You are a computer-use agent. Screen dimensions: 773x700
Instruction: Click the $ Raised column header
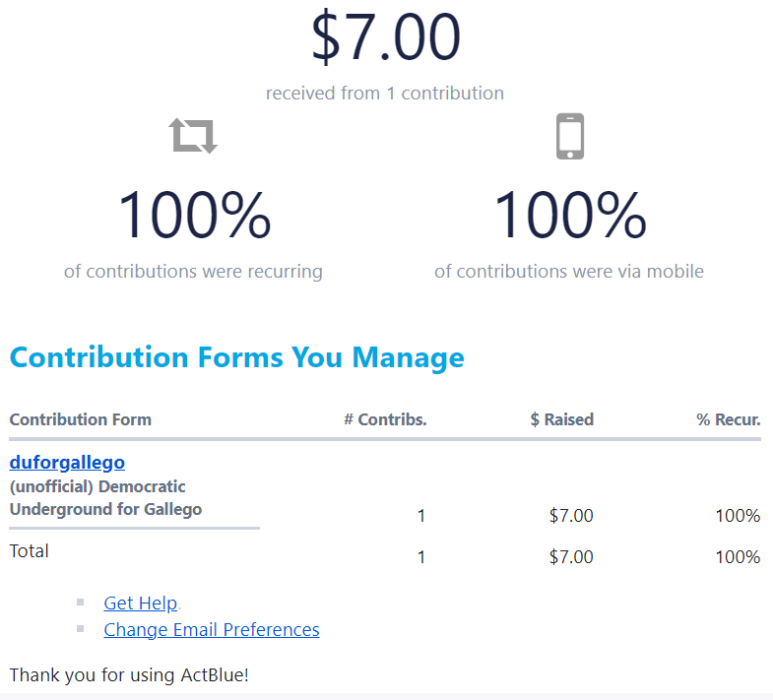561,419
